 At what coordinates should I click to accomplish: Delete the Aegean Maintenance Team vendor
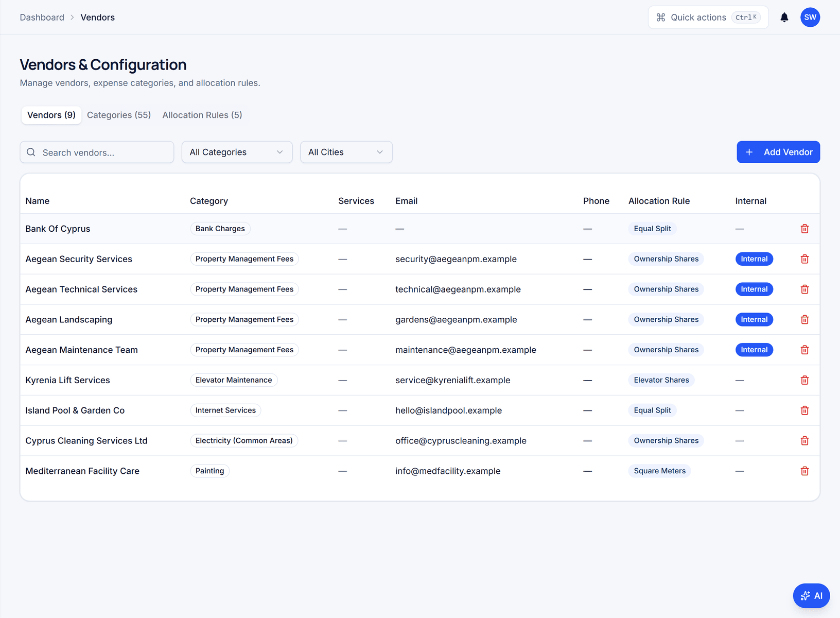tap(804, 350)
